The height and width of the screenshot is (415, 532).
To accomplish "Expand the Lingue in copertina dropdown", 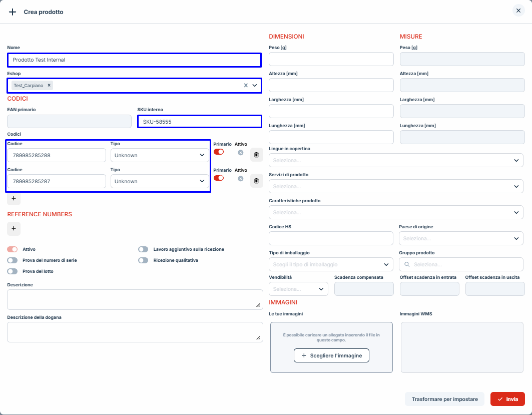I will (x=395, y=160).
